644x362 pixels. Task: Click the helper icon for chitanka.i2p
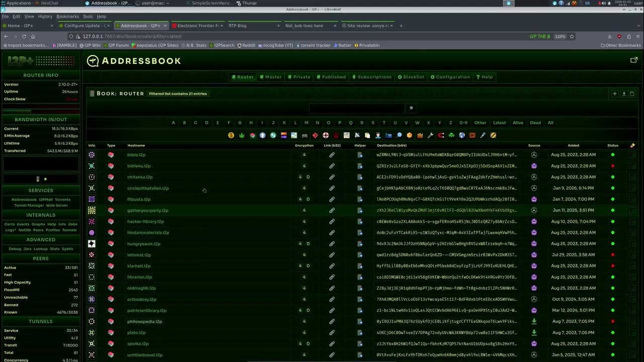(x=360, y=177)
